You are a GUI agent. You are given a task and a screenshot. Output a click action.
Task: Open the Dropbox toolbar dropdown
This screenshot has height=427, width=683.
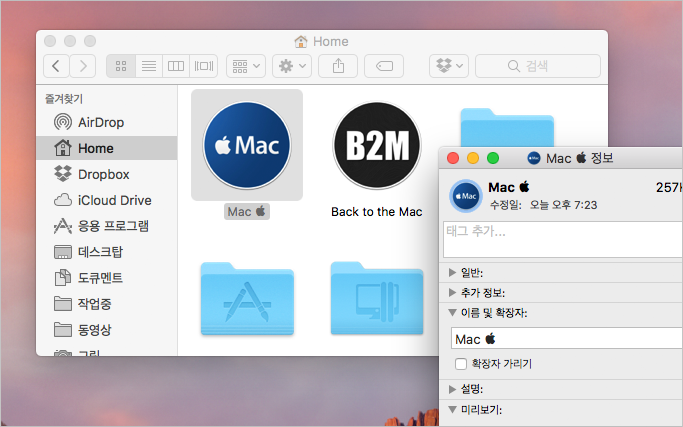point(449,66)
